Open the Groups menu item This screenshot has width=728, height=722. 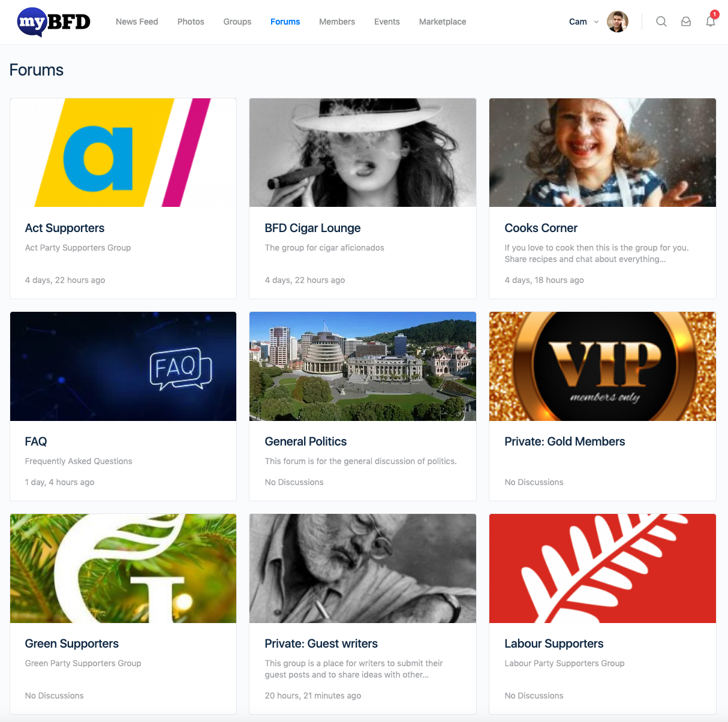[x=237, y=22]
